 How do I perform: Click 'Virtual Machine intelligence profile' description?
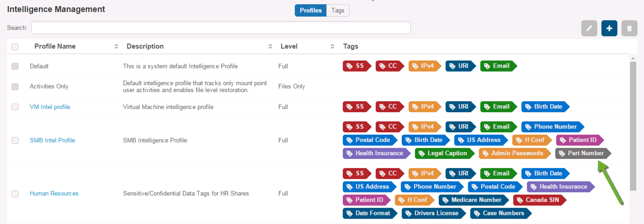pos(168,107)
